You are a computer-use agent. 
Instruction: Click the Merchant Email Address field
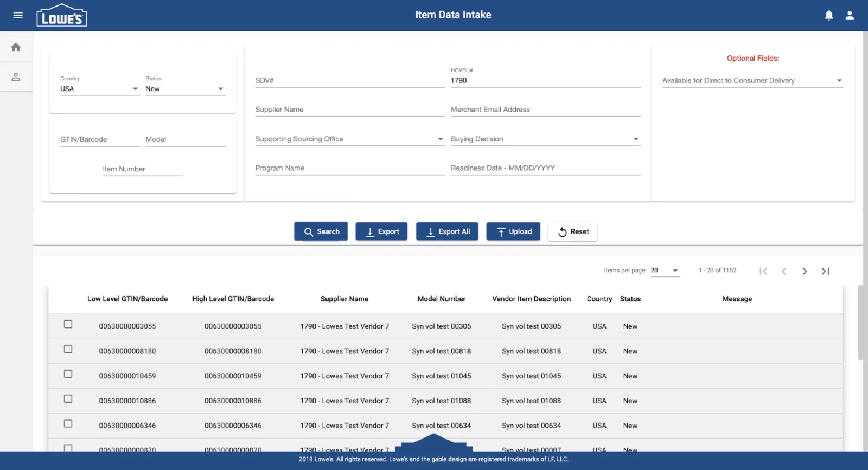pos(545,110)
